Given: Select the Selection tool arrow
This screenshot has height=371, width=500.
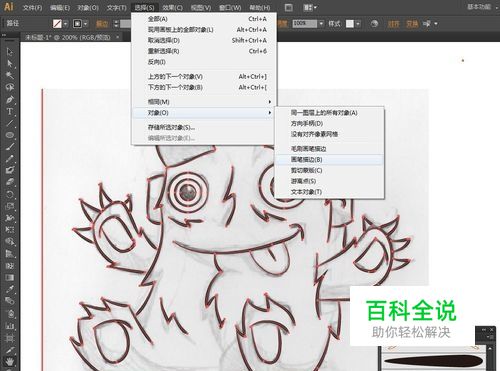Looking at the screenshot, I should (9, 52).
